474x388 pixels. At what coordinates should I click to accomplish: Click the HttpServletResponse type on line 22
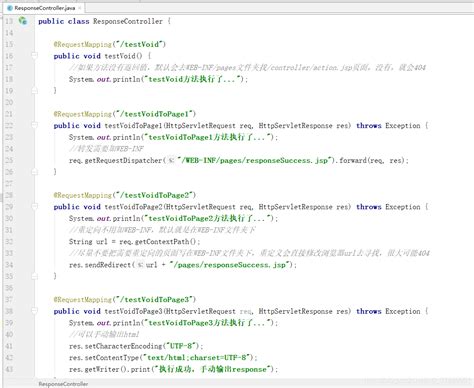295,126
